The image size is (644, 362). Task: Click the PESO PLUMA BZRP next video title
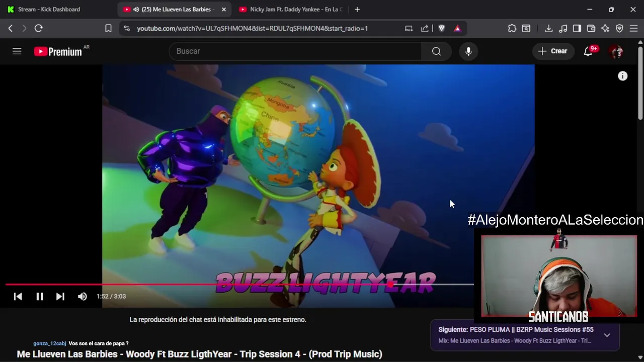pyautogui.click(x=531, y=330)
